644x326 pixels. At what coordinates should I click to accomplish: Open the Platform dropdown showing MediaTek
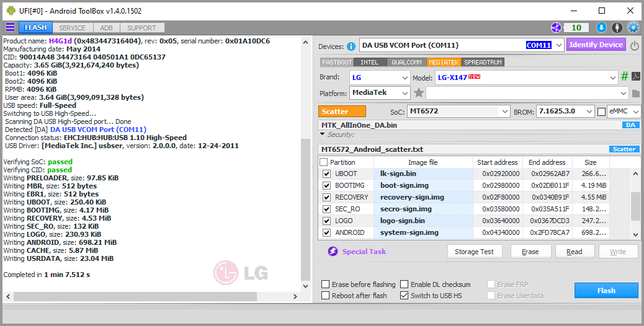pos(380,93)
